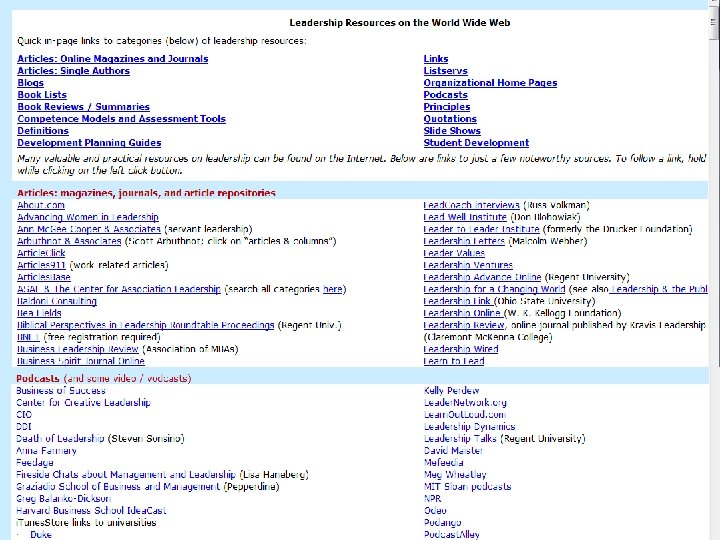Viewport: 720px width, 540px height.
Task: Open Anna Farmery podcast link
Action: tap(46, 450)
